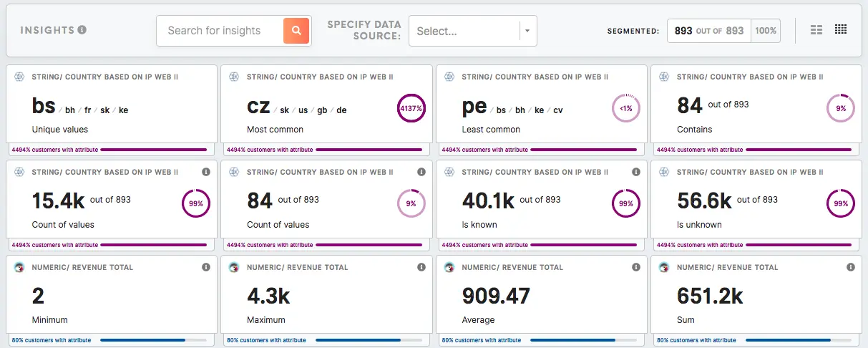Click the info icon beside Insights heading

pyautogui.click(x=82, y=30)
